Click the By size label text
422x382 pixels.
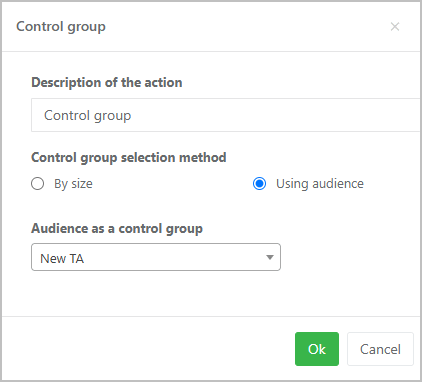73,184
